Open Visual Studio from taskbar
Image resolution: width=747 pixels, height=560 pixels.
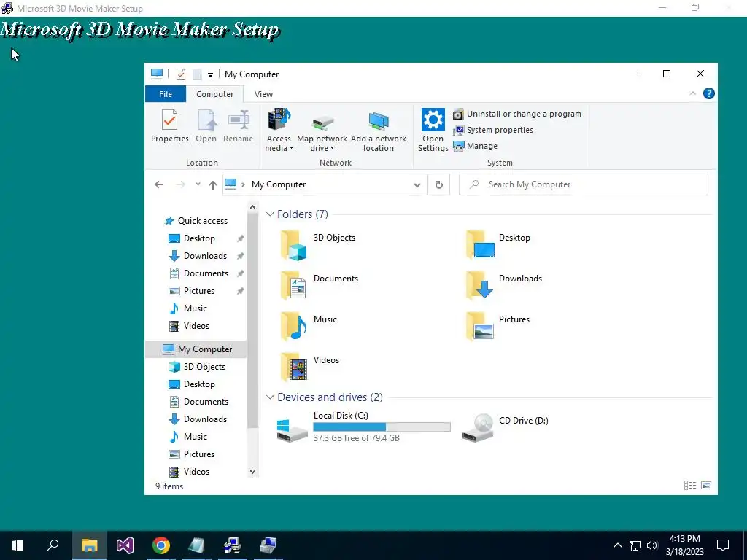coord(125,545)
